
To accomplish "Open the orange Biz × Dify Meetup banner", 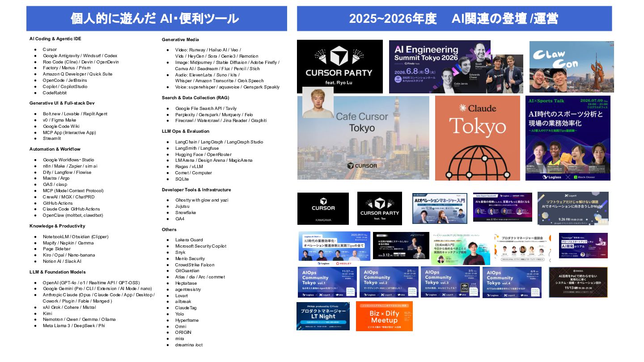I will click(384, 316).
